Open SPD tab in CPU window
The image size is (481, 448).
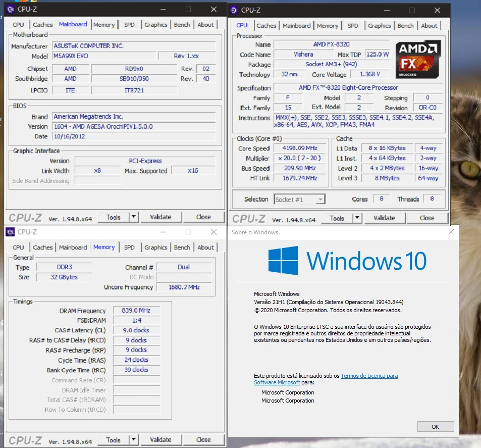pos(353,25)
